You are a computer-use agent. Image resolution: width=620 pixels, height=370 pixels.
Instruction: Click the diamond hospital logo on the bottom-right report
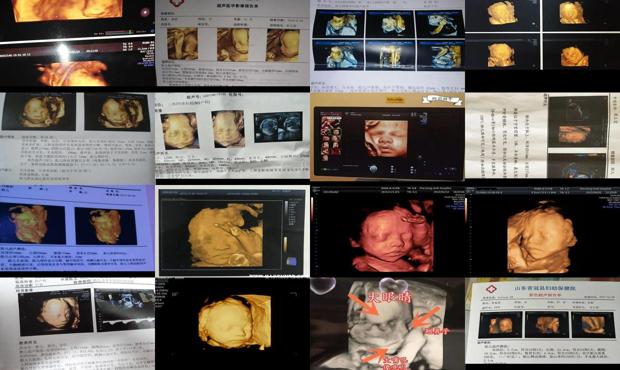click(491, 290)
